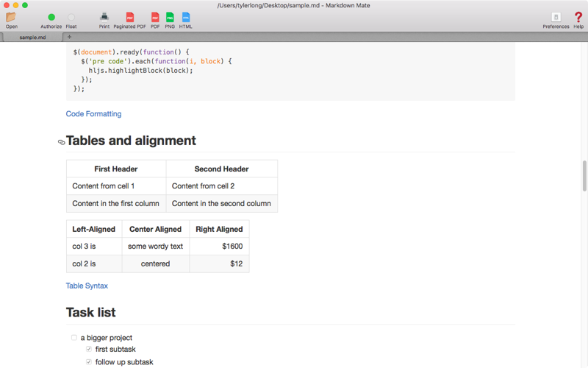Click the 'Task list' heading
The image size is (588, 368).
click(90, 312)
